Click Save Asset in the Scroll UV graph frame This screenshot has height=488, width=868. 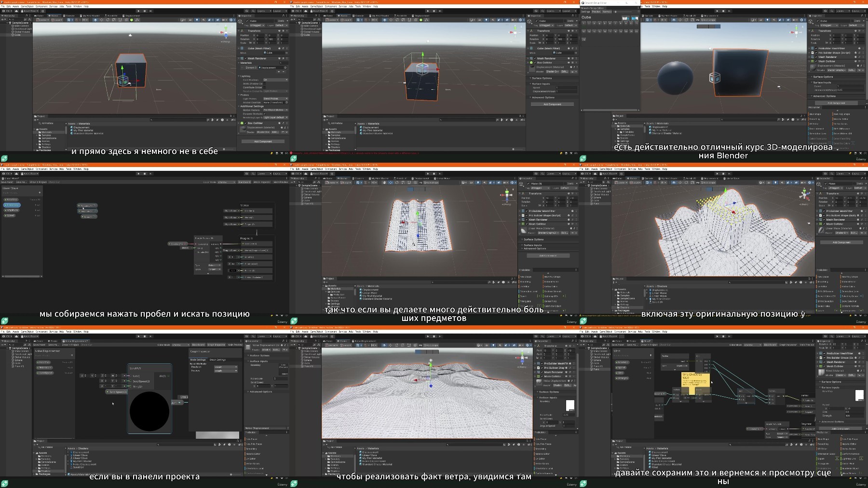point(39,345)
